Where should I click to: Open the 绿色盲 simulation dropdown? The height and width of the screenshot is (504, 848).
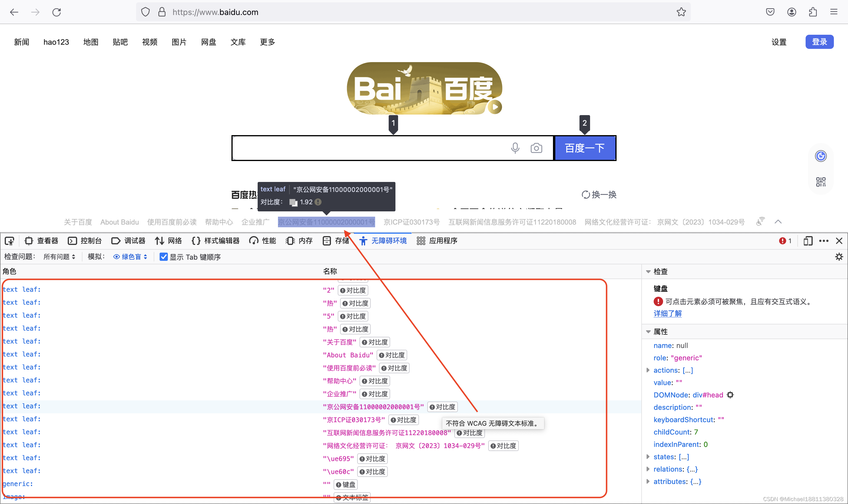pyautogui.click(x=130, y=257)
